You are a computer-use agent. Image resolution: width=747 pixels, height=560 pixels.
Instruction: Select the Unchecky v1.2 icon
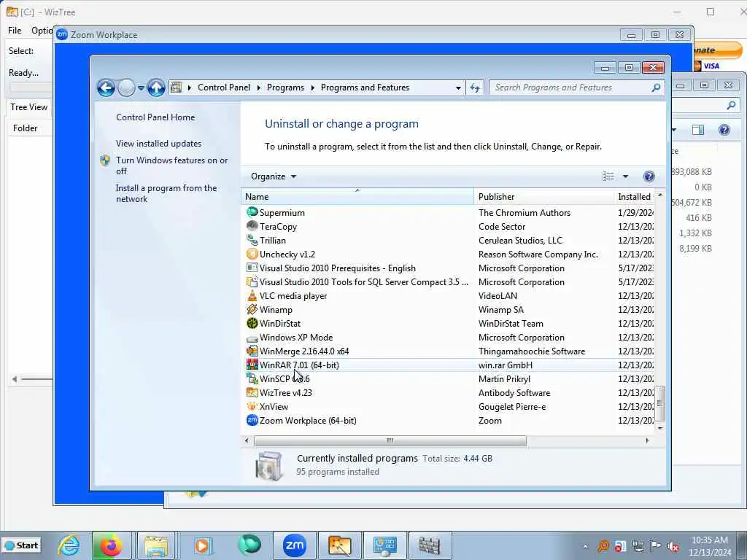click(x=252, y=254)
